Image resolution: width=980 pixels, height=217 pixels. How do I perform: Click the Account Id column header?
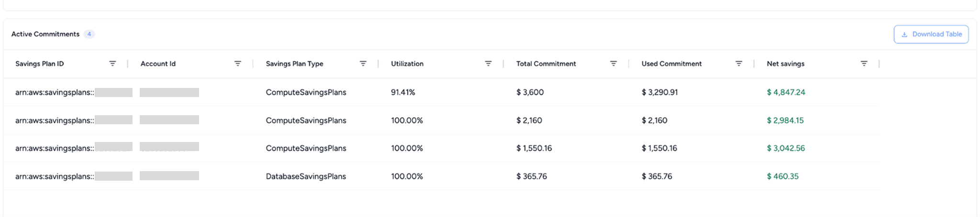pyautogui.click(x=158, y=64)
